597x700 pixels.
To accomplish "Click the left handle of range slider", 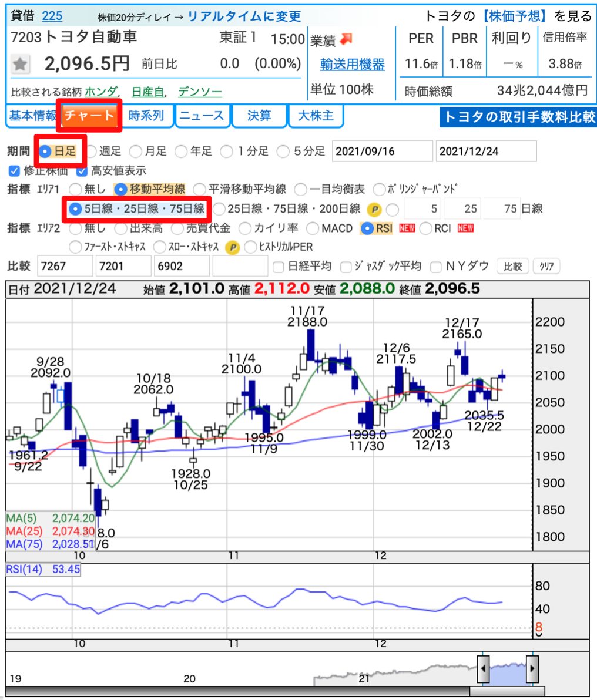I will [x=483, y=668].
